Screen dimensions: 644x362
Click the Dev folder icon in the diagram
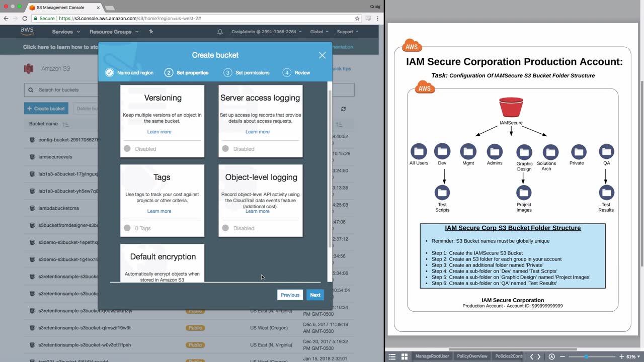pos(442,151)
